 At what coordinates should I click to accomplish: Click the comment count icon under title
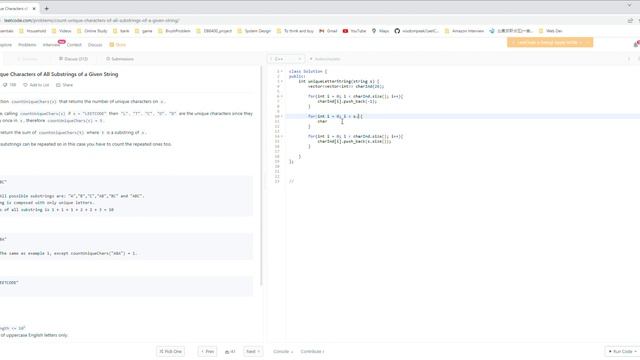click(9, 85)
